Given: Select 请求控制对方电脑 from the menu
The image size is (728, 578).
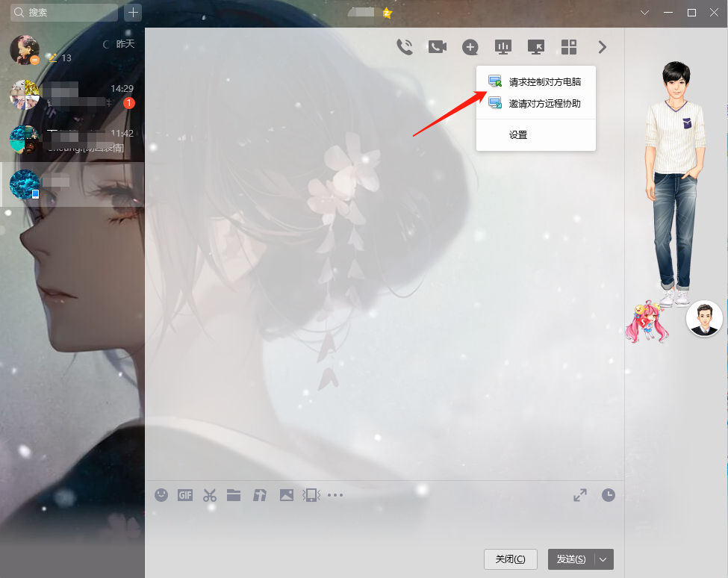Looking at the screenshot, I should [x=544, y=82].
